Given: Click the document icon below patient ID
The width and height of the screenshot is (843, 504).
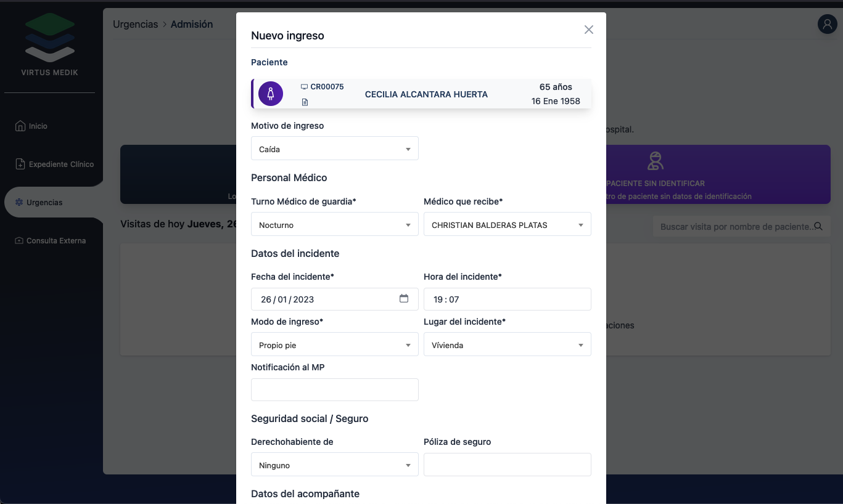Looking at the screenshot, I should (305, 102).
